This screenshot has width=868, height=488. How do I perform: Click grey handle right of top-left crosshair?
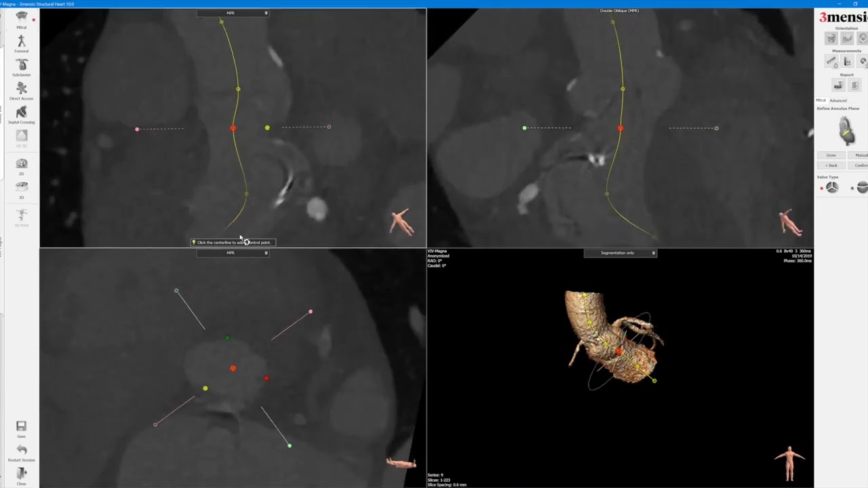pyautogui.click(x=329, y=127)
